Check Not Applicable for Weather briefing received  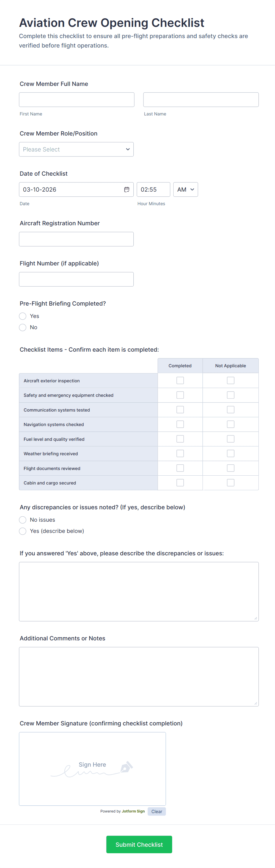230,453
